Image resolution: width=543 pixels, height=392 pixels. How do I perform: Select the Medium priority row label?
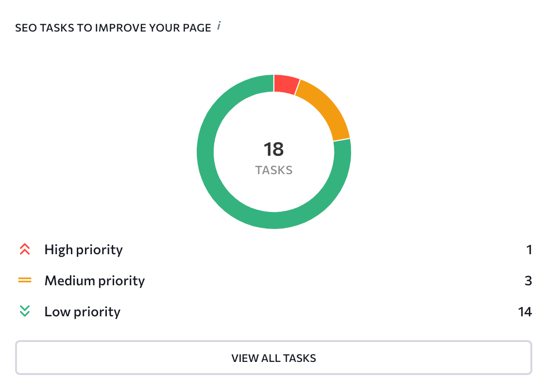coord(95,280)
